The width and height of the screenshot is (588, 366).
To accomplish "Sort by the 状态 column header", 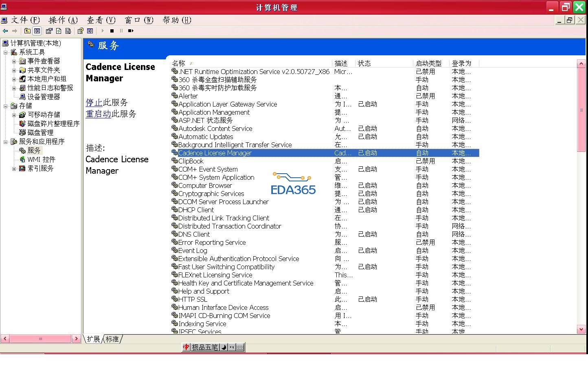I will pyautogui.click(x=384, y=63).
